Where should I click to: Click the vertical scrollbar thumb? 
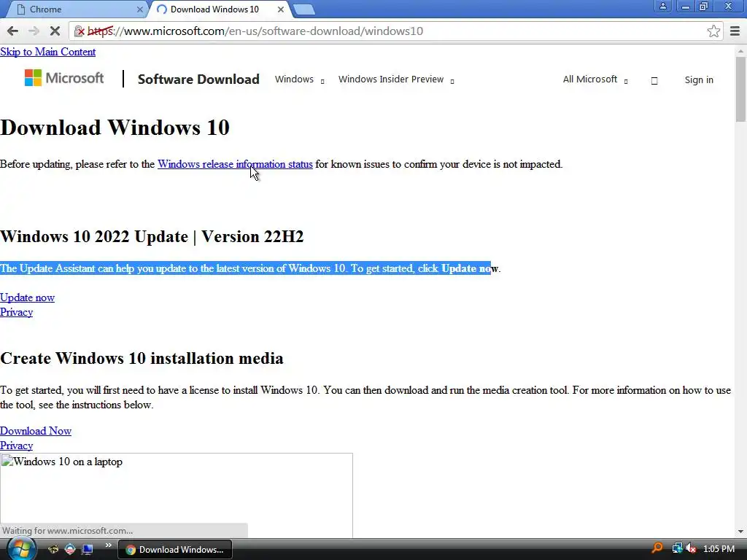point(740,88)
